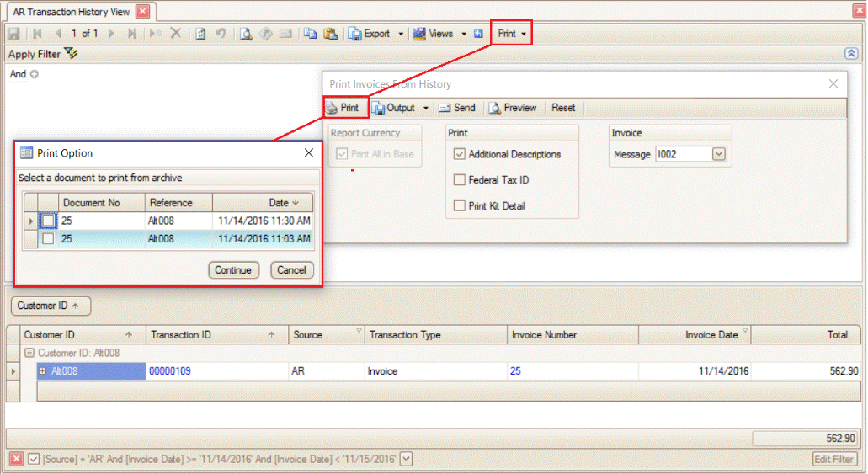Open the Export menu in the toolbar

tap(375, 34)
